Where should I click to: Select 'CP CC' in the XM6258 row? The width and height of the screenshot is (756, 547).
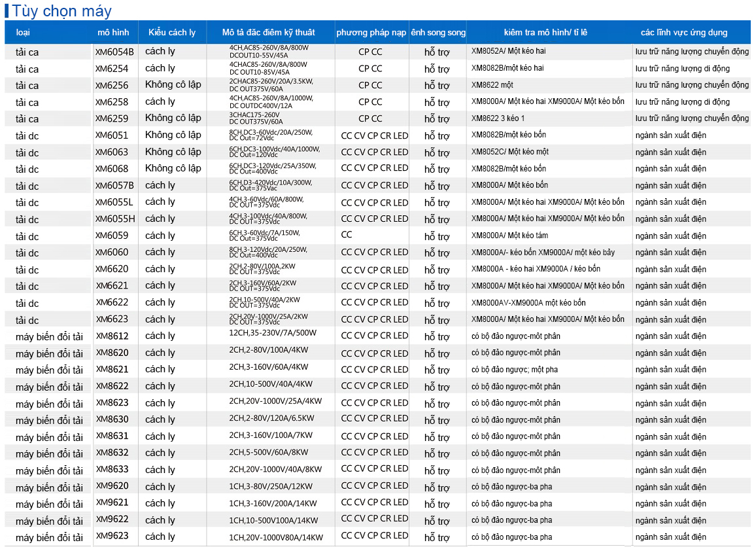[x=370, y=102]
